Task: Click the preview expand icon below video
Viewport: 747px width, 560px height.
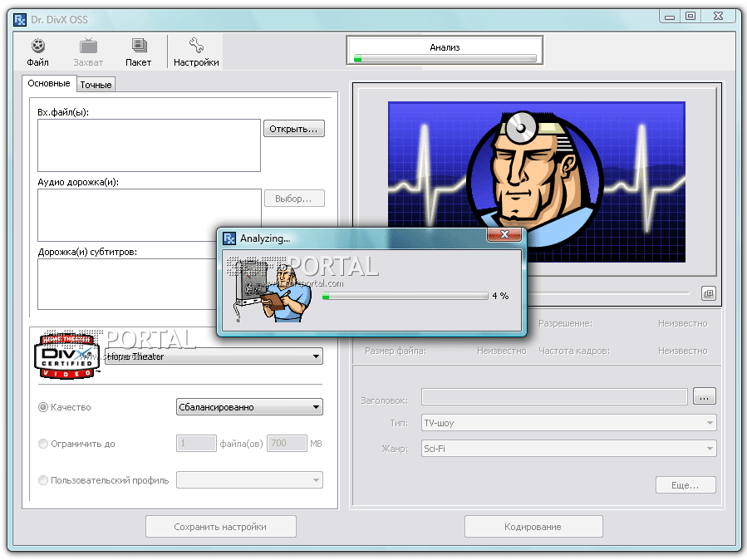Action: [709, 293]
